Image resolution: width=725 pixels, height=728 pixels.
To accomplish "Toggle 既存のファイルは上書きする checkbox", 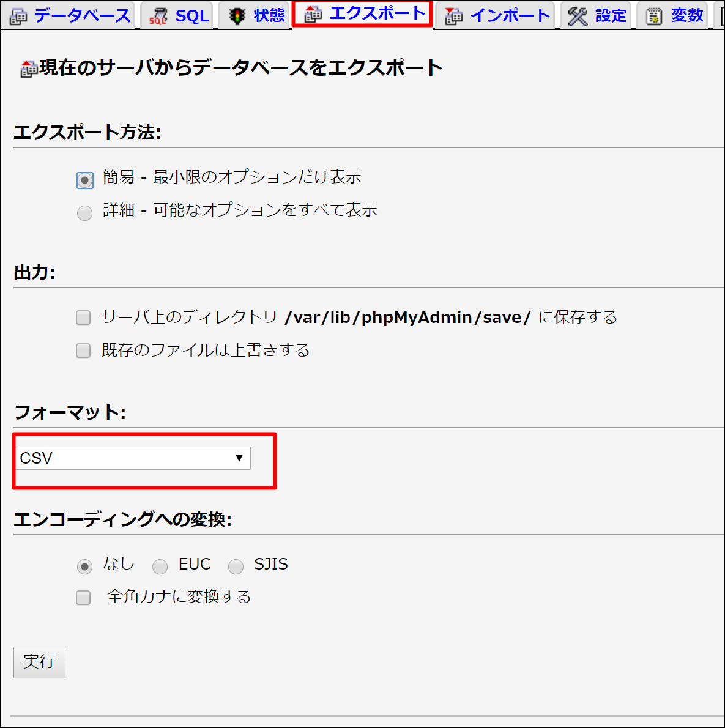I will [83, 351].
